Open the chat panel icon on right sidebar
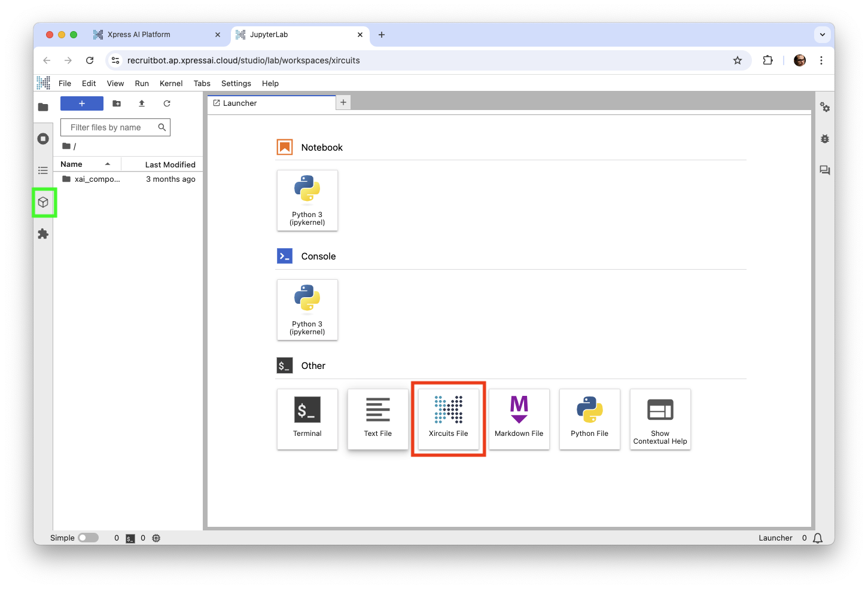The width and height of the screenshot is (868, 589). click(x=825, y=170)
